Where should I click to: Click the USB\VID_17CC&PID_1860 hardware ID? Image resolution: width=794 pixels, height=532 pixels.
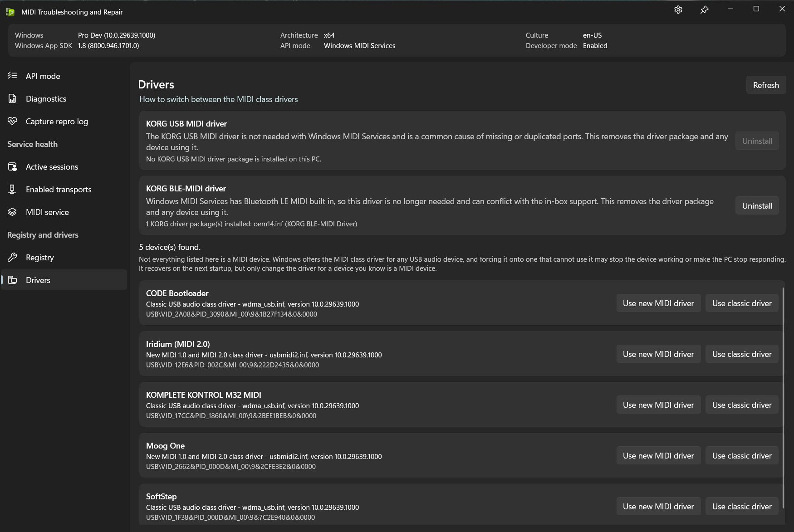tap(231, 416)
